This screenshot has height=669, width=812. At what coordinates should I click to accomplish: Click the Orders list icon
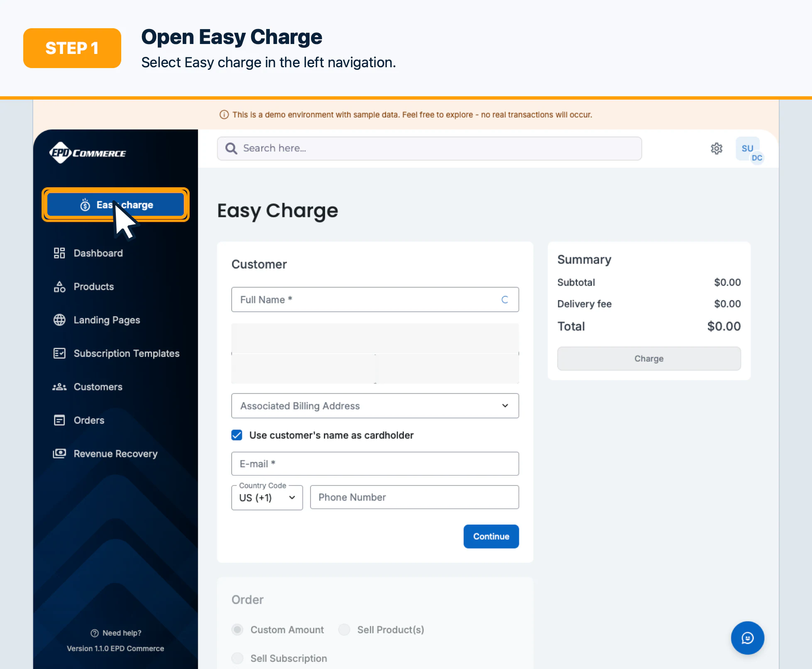[x=59, y=420]
